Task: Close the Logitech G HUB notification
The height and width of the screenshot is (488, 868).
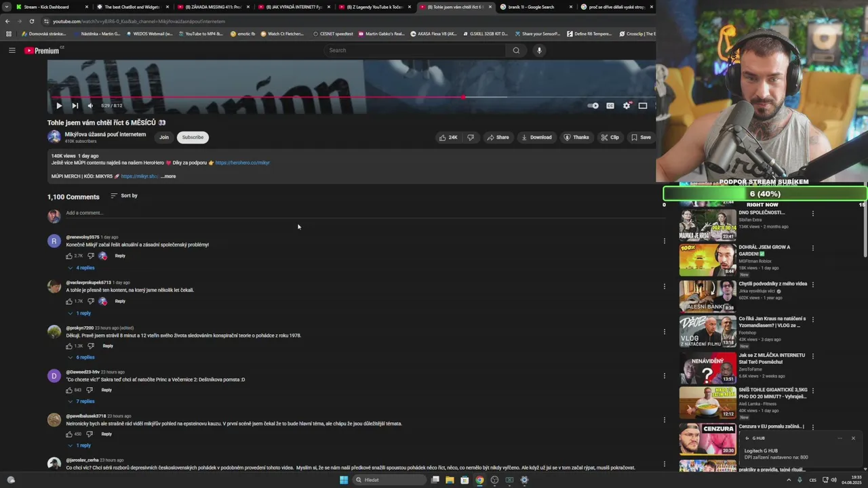Action: coord(853,438)
